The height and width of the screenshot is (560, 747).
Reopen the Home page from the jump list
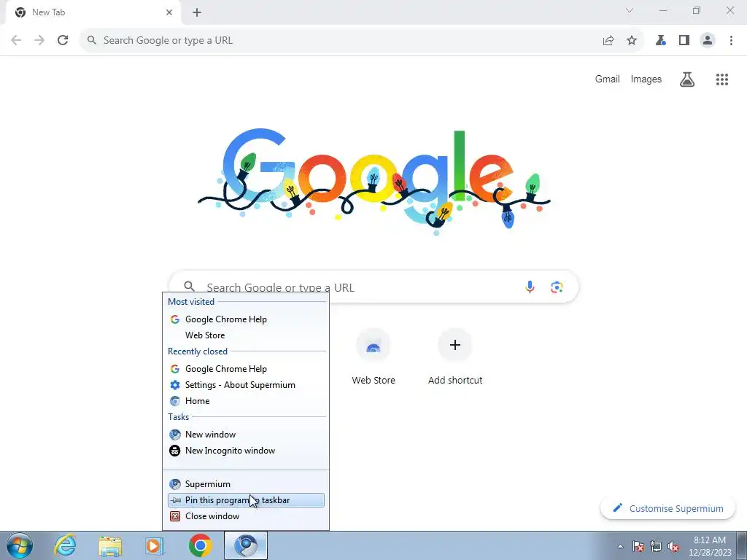tap(246, 401)
